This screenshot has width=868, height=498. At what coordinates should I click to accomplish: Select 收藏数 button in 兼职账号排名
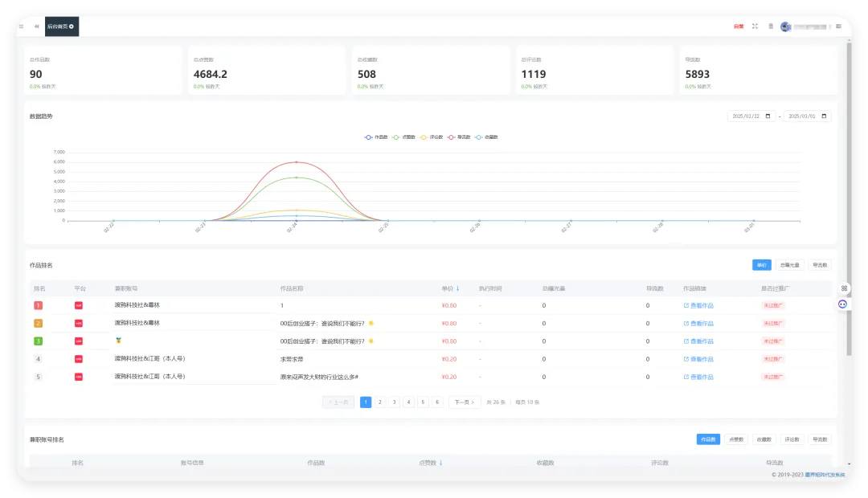(764, 439)
